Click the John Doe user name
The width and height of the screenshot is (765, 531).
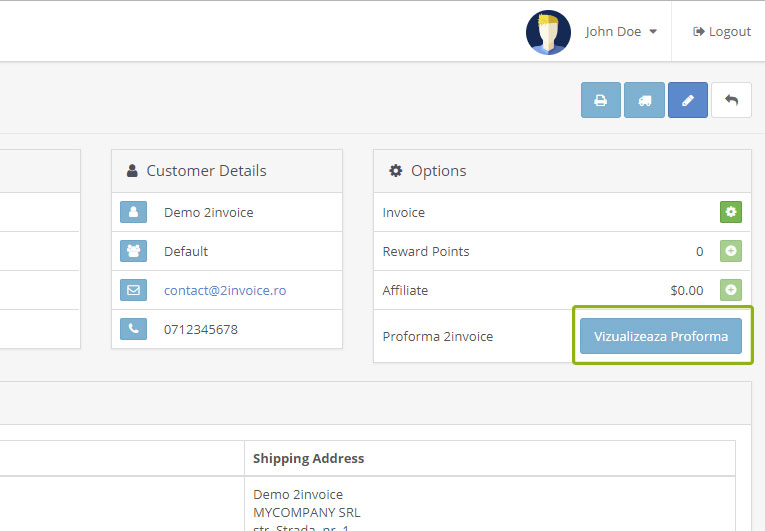click(613, 32)
